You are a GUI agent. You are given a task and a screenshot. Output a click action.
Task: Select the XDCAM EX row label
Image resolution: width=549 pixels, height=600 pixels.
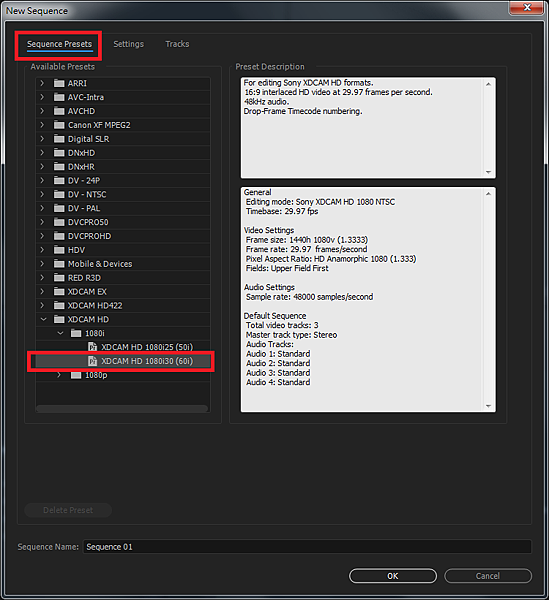point(87,292)
